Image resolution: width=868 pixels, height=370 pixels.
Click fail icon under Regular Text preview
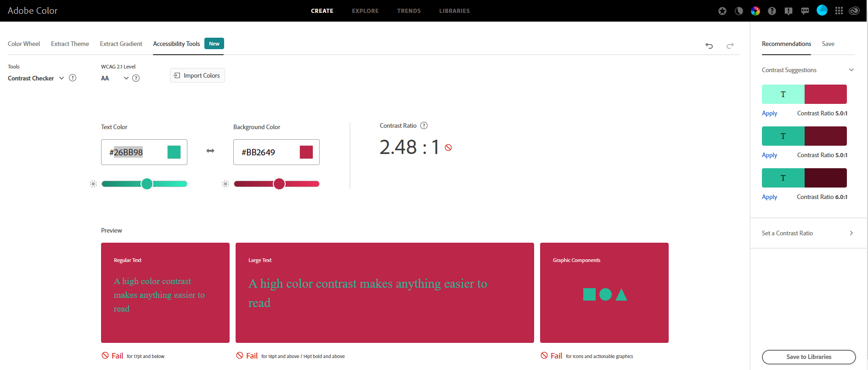105,355
